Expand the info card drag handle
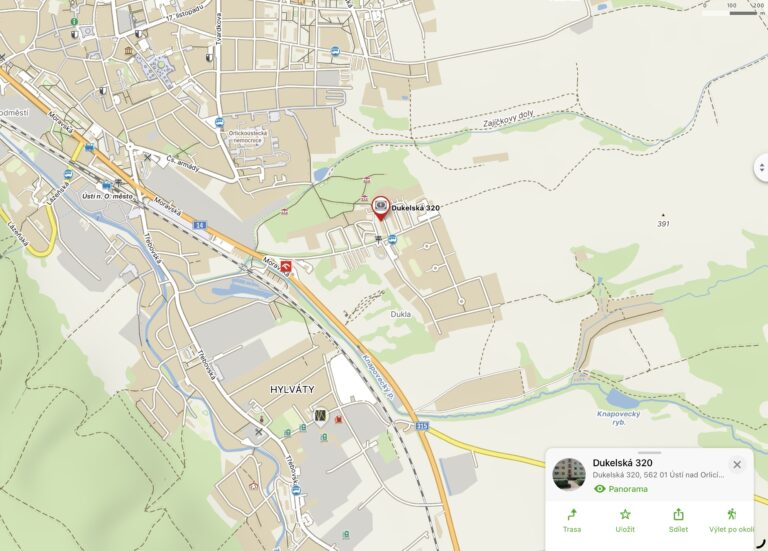 (x=649, y=453)
